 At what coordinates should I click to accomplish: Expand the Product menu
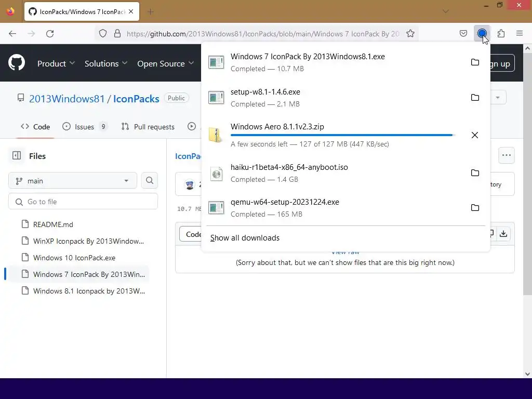click(x=56, y=63)
